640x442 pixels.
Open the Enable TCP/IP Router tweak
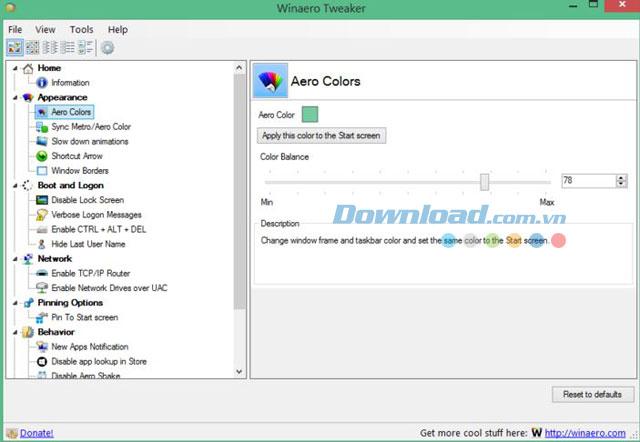(91, 273)
